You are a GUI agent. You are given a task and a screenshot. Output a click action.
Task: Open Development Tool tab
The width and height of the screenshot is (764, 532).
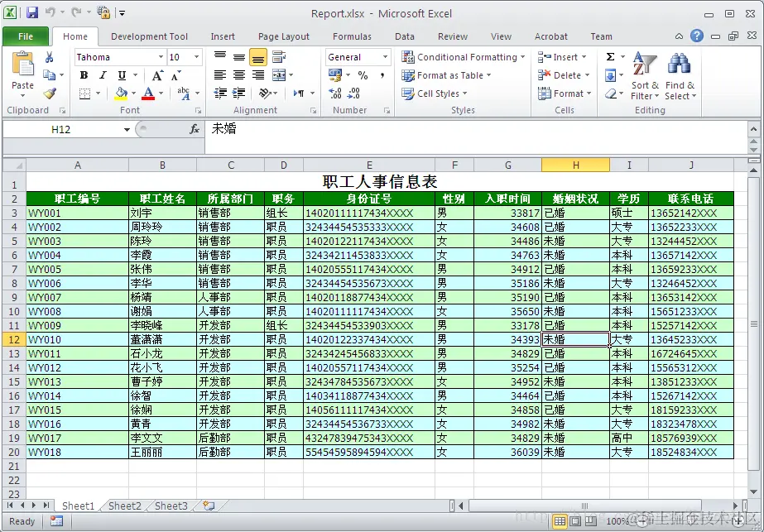click(149, 36)
